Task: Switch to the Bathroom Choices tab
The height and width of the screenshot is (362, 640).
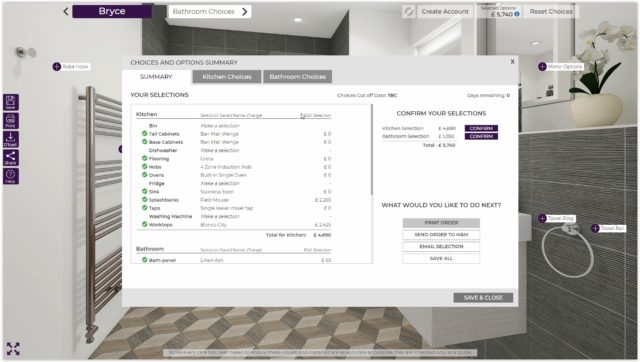Action: click(298, 77)
